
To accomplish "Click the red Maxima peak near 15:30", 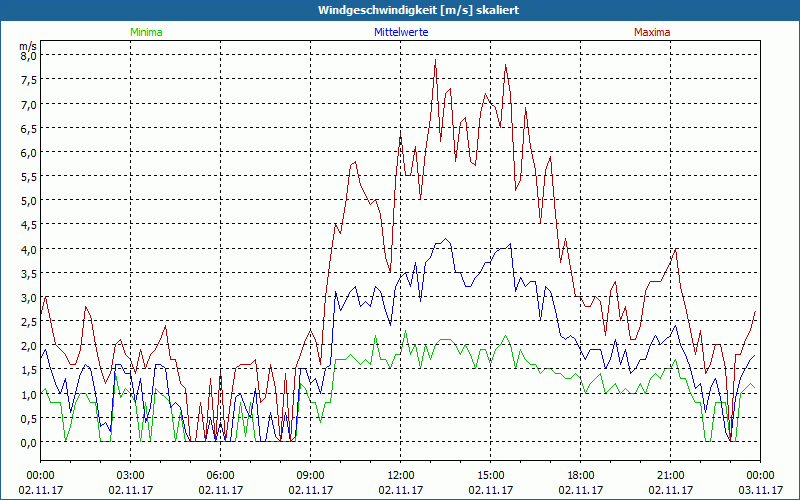I will coord(505,65).
